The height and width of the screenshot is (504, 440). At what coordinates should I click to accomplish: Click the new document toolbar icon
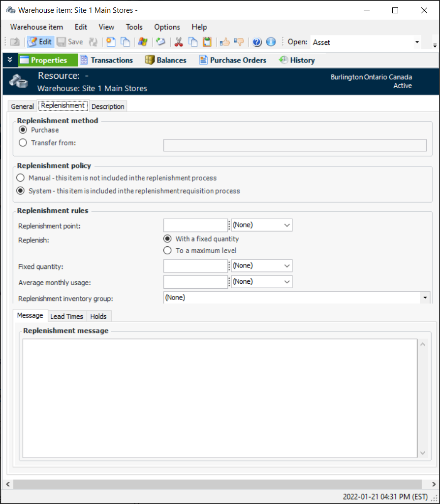[111, 42]
